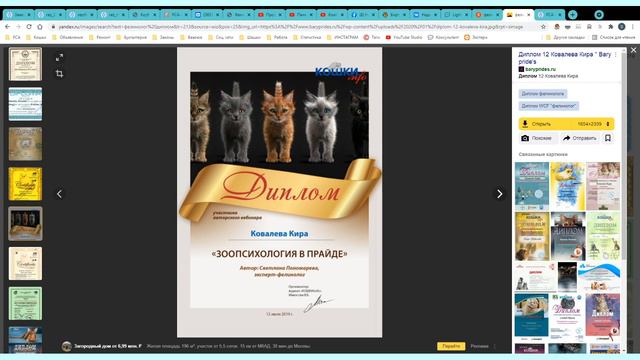640x360 pixels.
Task: Open the Работа bookmarks folder
Action: tap(277, 37)
